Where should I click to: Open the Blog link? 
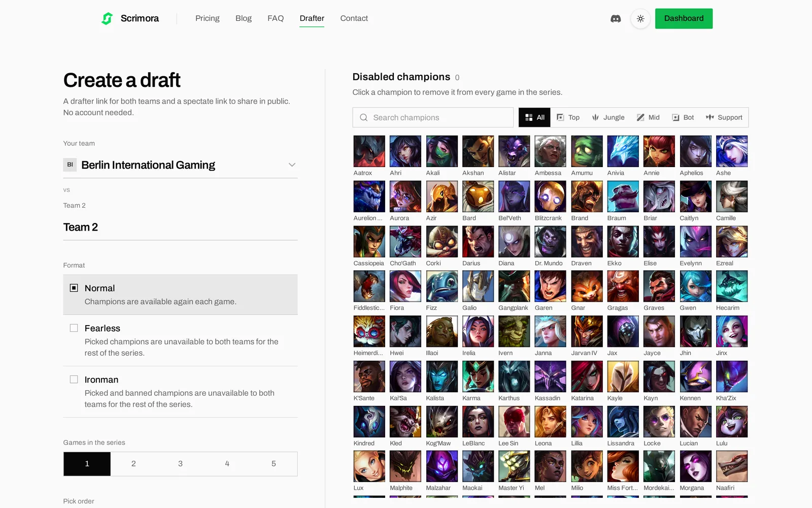tap(243, 18)
